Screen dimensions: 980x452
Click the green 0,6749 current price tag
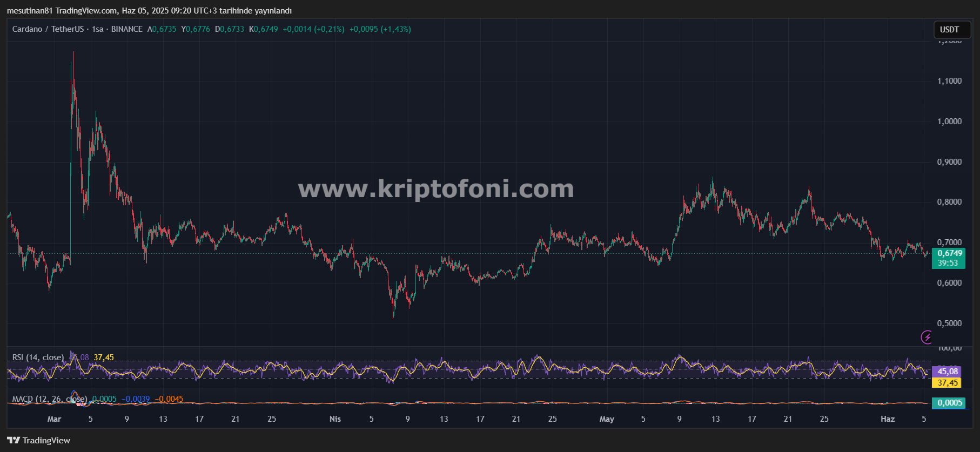(x=949, y=253)
